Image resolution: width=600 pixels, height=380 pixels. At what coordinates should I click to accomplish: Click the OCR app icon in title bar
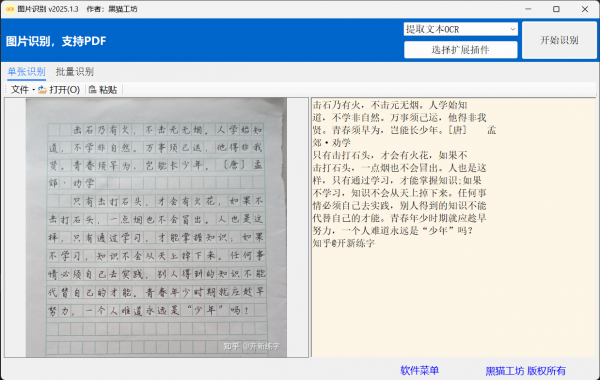(x=10, y=9)
